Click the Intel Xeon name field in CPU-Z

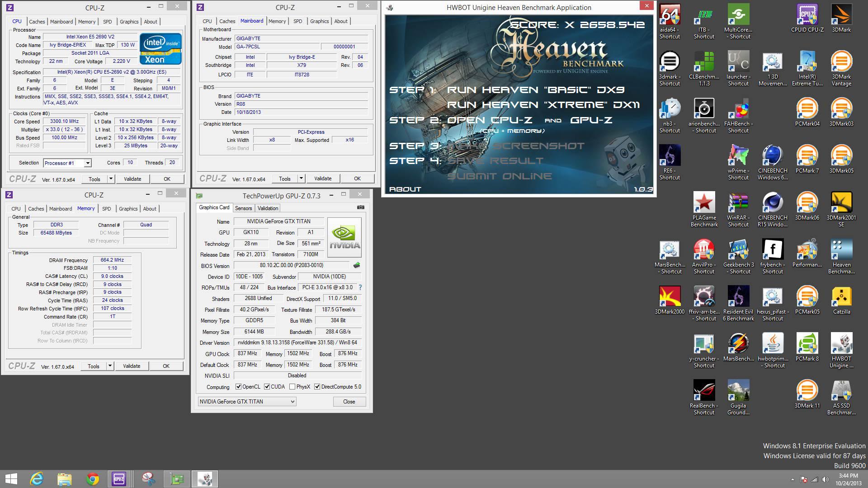point(90,37)
